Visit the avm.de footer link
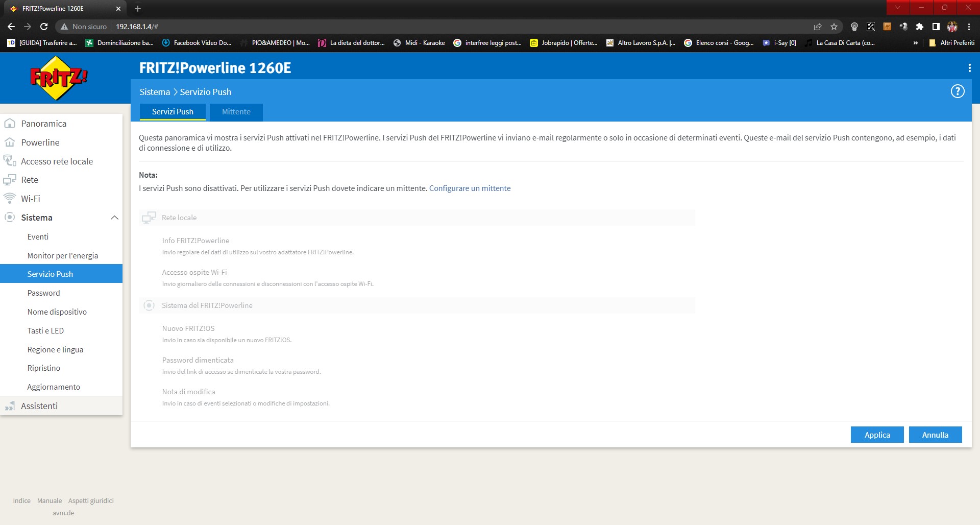980x525 pixels. (63, 513)
